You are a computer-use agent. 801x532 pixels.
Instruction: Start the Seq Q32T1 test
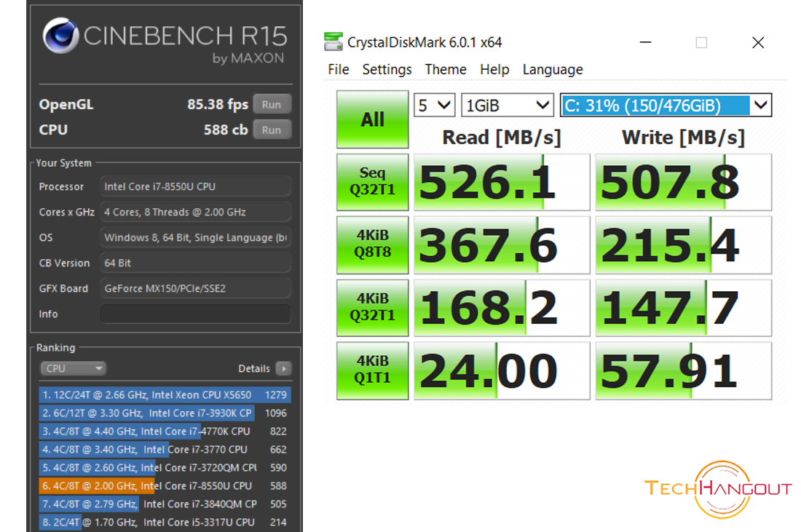pyautogui.click(x=372, y=182)
